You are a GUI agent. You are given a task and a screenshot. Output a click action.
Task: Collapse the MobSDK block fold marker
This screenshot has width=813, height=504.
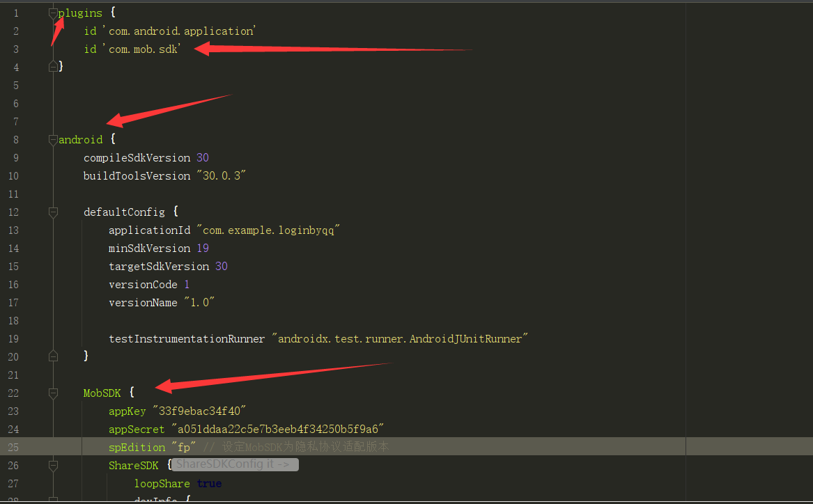[x=53, y=393]
